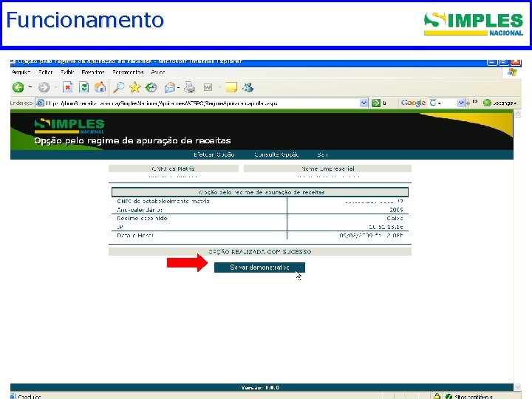Click page scrollbar down arrow

(517, 386)
